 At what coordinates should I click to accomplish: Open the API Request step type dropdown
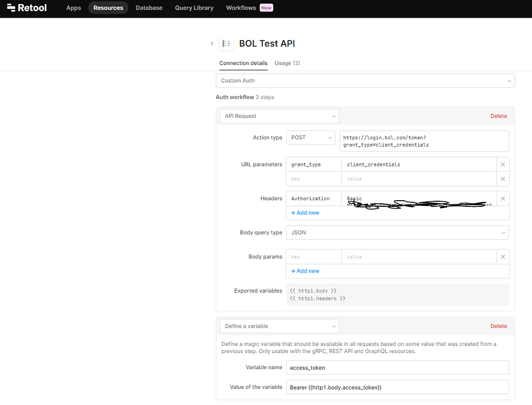[x=279, y=116]
